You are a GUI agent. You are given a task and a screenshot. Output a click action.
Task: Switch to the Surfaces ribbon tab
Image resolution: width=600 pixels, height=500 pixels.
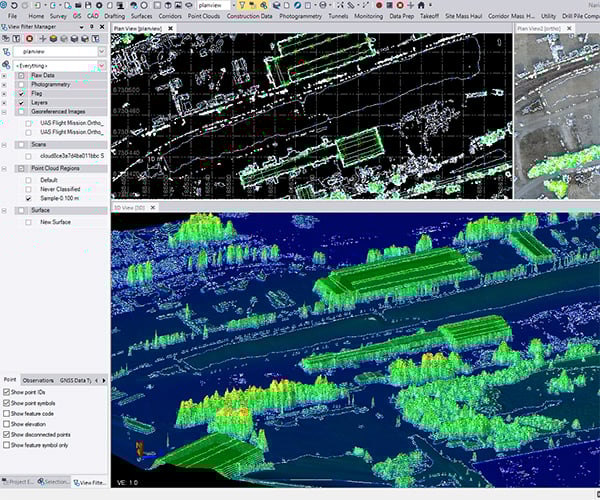pyautogui.click(x=142, y=16)
